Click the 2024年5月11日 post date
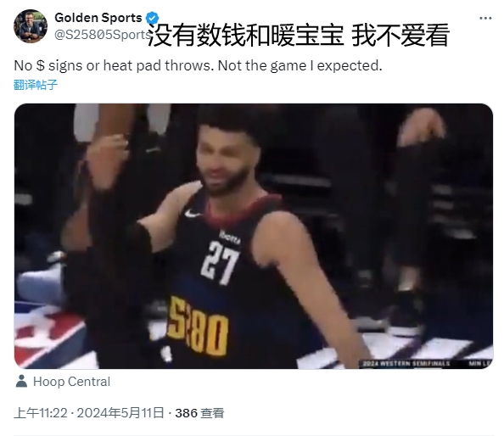Image resolution: width=504 pixels, height=436 pixels. coord(120,413)
